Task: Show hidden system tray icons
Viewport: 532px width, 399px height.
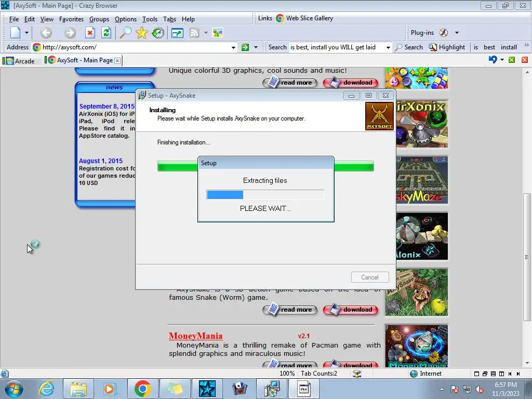Action: click(x=442, y=390)
